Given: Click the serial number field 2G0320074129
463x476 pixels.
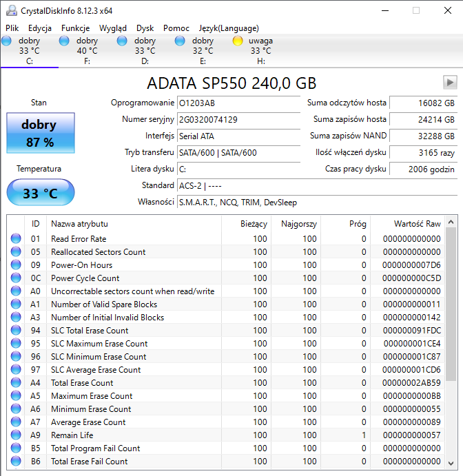Looking at the screenshot, I should [238, 119].
